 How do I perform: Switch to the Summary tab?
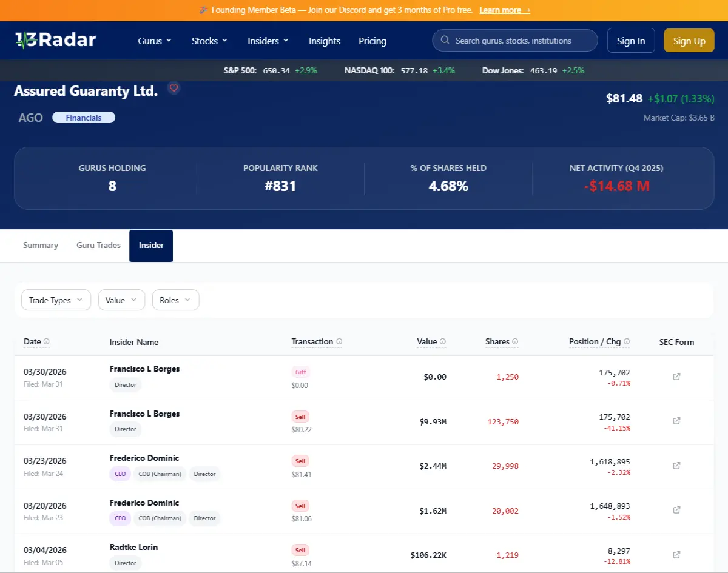[41, 246]
